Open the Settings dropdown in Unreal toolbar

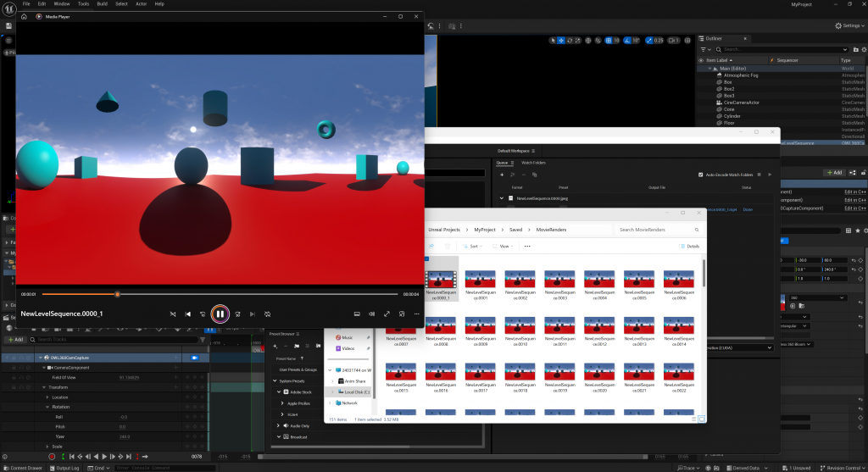tap(849, 25)
